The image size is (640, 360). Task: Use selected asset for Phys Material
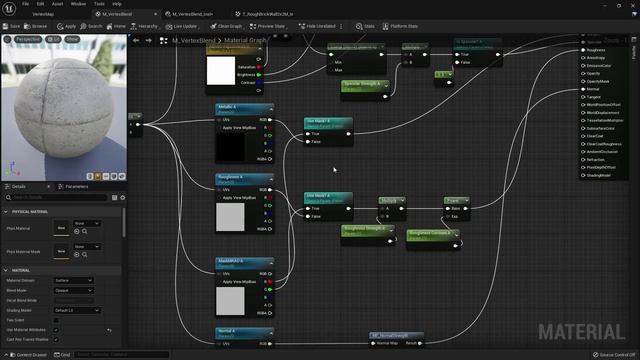point(77,231)
